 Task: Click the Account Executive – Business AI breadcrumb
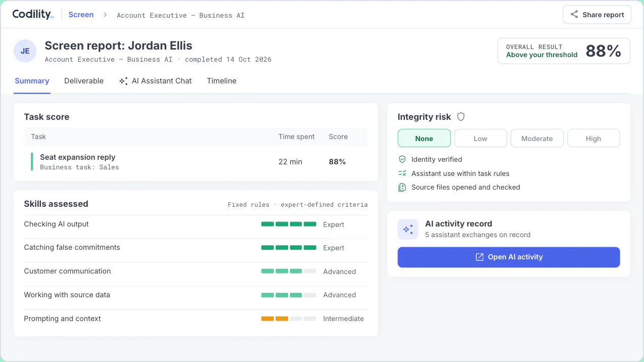click(x=180, y=15)
